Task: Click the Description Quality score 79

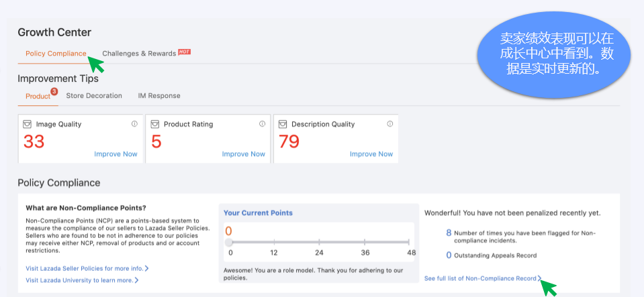Action: [x=289, y=141]
